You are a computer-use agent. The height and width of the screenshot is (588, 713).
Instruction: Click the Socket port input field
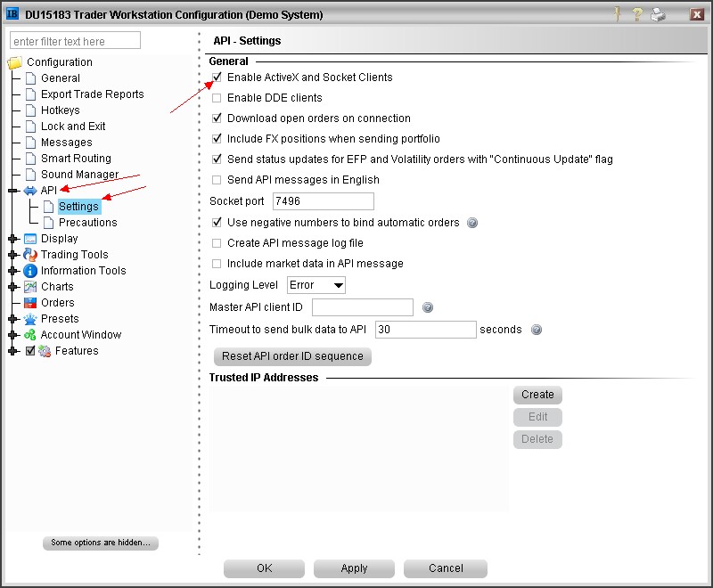tap(324, 201)
